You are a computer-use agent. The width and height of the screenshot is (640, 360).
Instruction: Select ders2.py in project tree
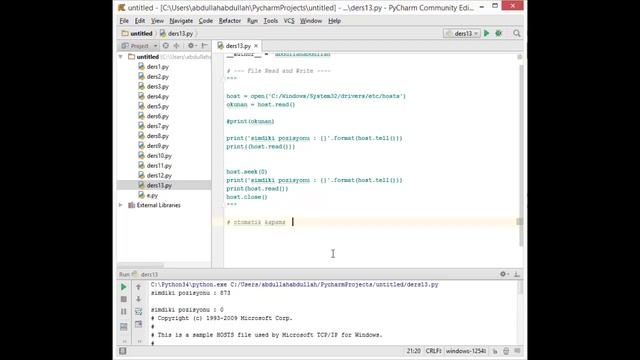[x=158, y=76]
